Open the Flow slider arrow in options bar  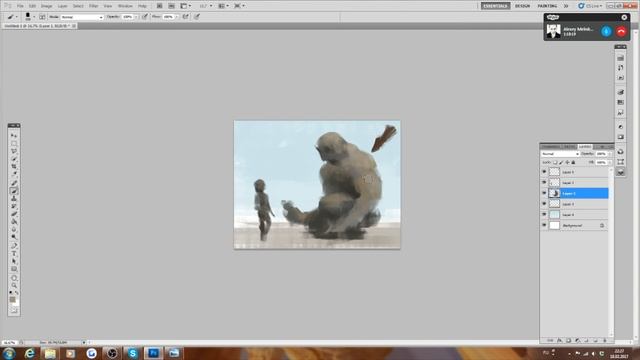177,17
